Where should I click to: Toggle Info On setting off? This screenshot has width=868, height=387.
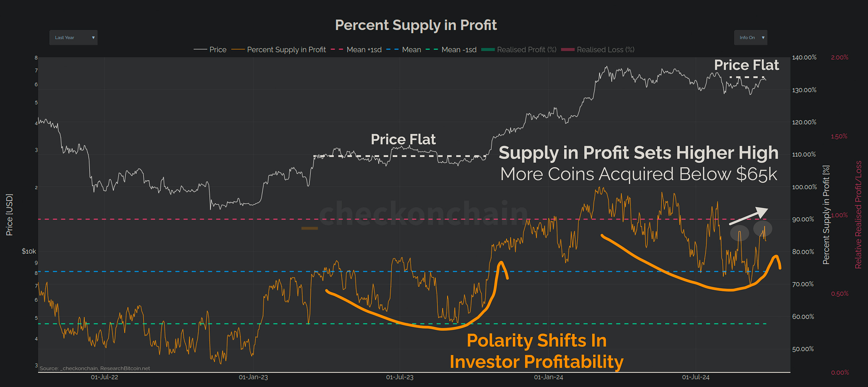750,37
